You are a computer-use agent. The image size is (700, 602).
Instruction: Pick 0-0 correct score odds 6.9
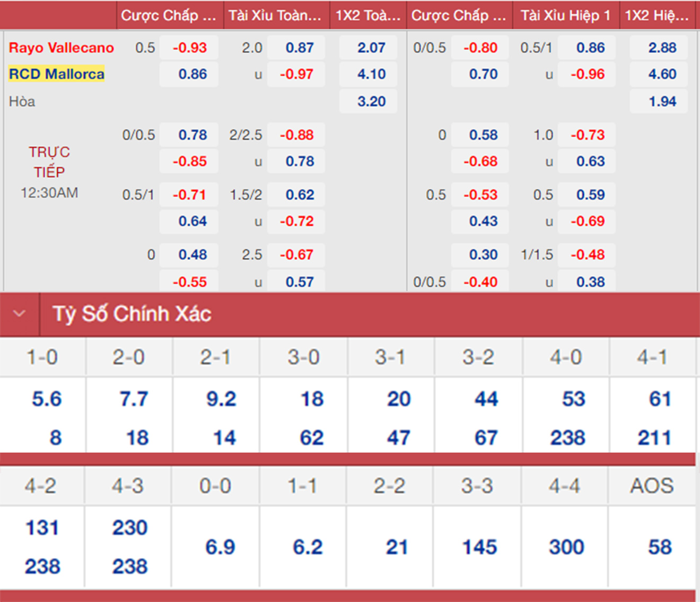(x=220, y=547)
